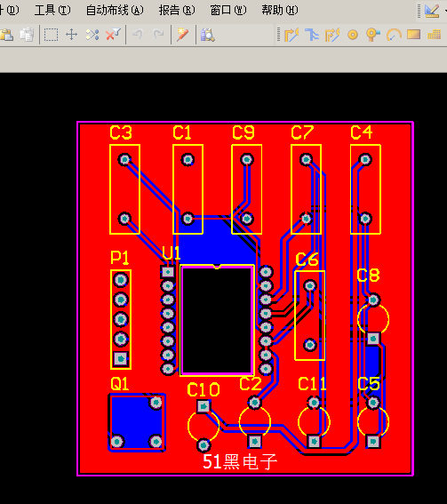The image size is (447, 504).
Task: Select the Place Via tool
Action: 372,35
